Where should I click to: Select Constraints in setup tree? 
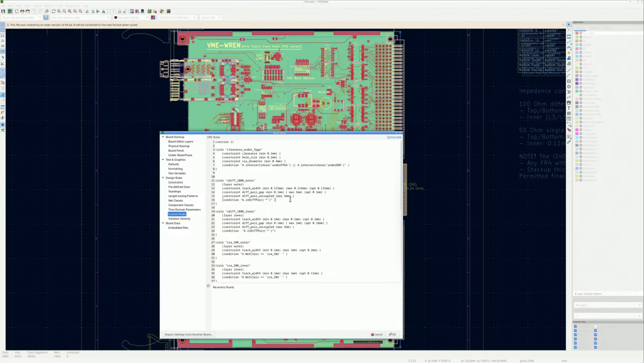(x=175, y=182)
